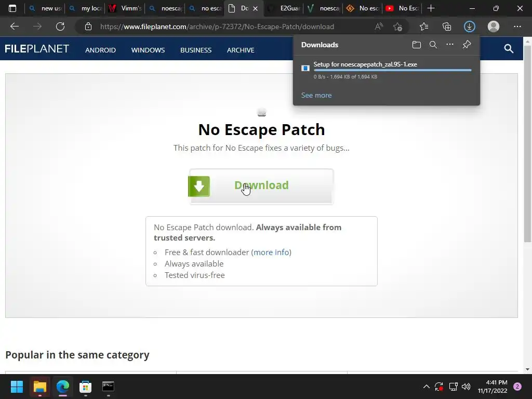This screenshot has height=399, width=532.
Task: Select the 'No Escape Patch' title text
Action: coord(261,129)
